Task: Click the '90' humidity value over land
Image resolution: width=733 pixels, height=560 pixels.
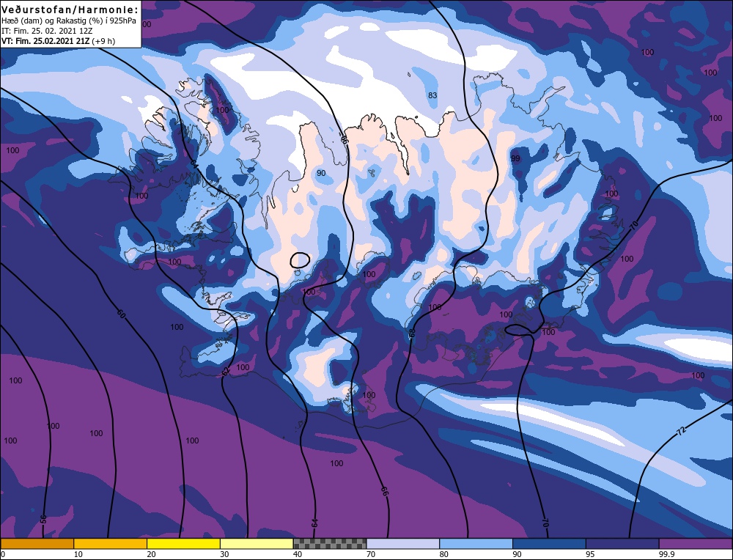Action: coord(321,173)
